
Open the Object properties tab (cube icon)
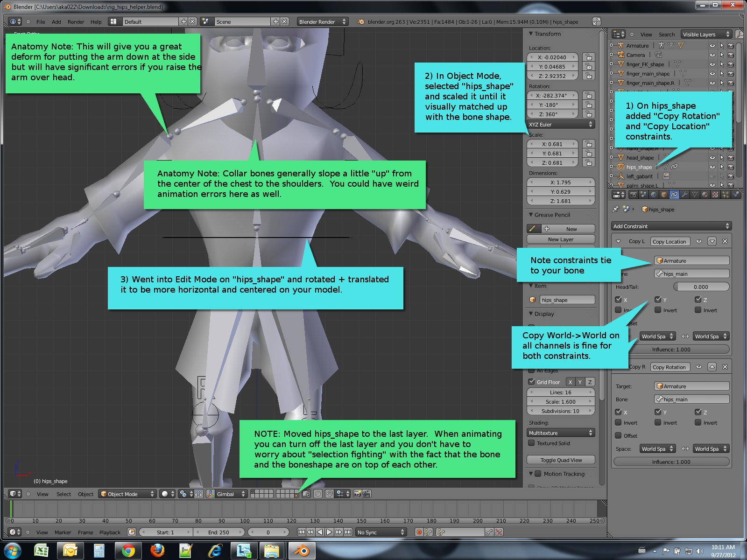pyautogui.click(x=664, y=195)
